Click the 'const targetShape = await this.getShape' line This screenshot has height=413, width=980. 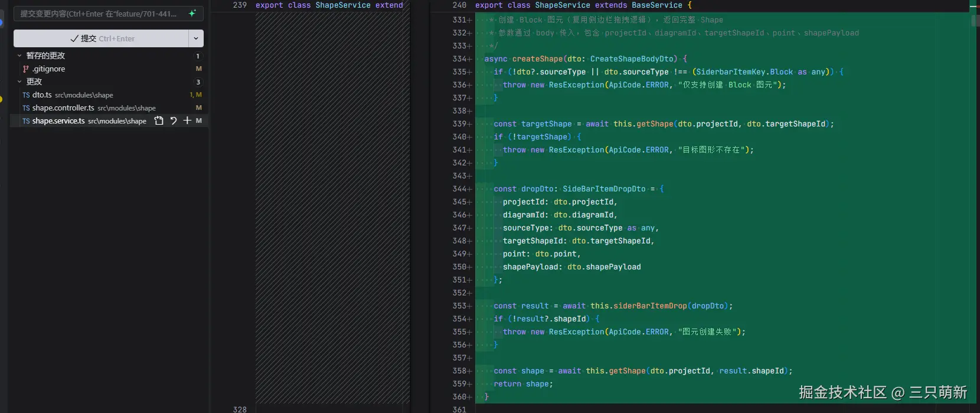point(664,123)
